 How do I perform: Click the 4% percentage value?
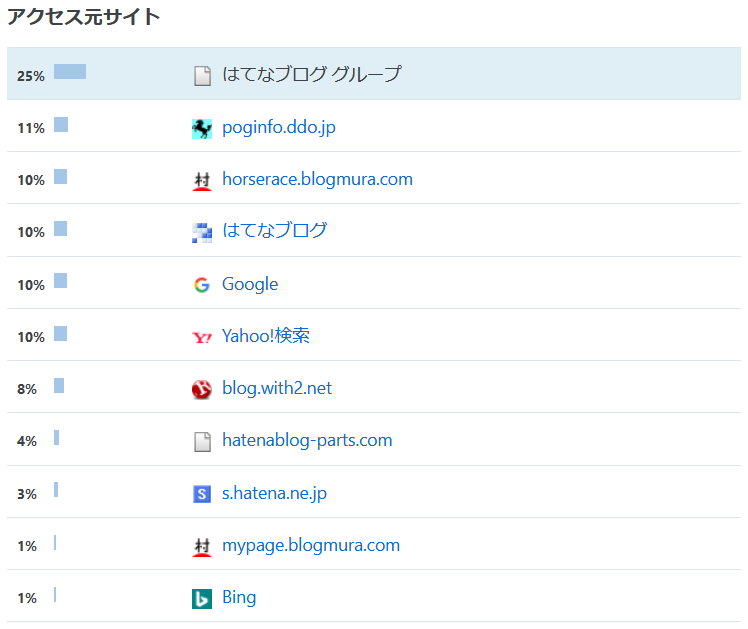(x=27, y=441)
